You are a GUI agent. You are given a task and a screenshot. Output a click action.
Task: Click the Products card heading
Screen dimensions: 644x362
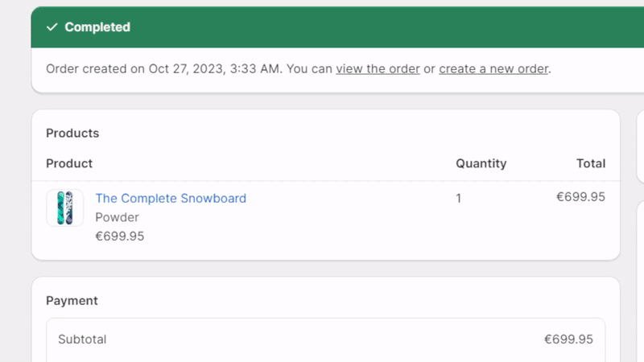[72, 134]
